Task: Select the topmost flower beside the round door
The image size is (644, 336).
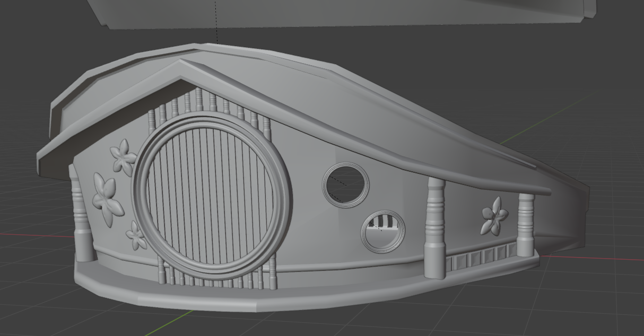Action: pos(123,157)
